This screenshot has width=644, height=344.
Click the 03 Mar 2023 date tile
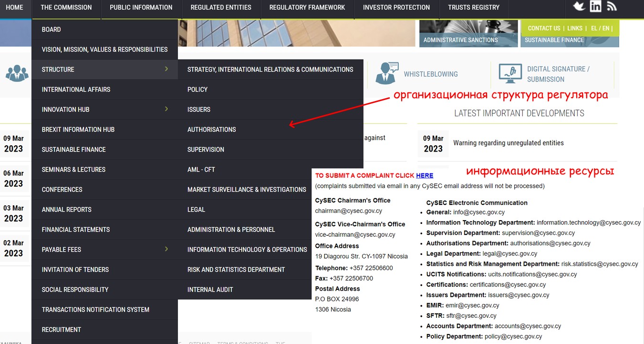(x=14, y=213)
